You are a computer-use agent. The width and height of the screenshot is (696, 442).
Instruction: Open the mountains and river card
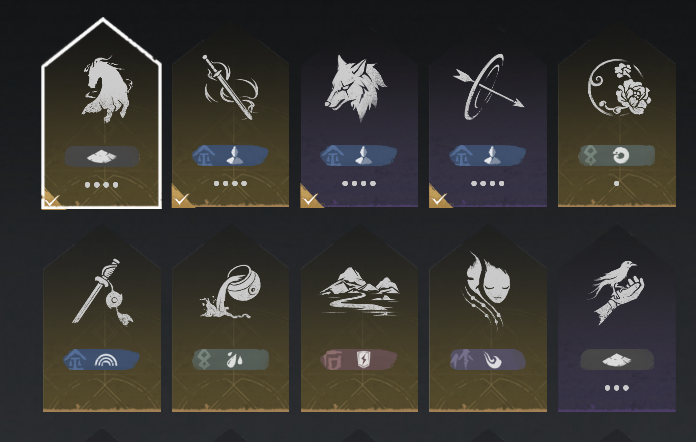(359, 318)
